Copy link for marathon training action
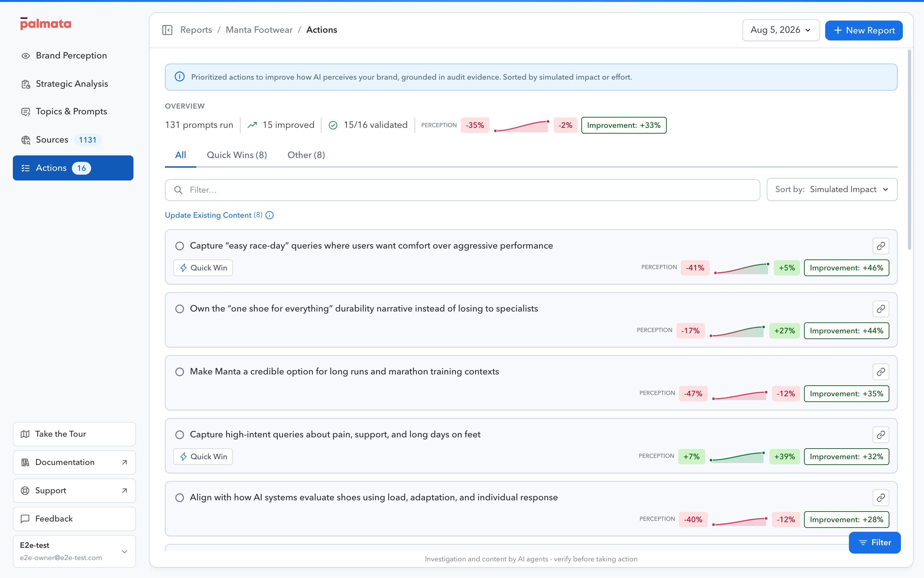924x578 pixels. point(881,372)
